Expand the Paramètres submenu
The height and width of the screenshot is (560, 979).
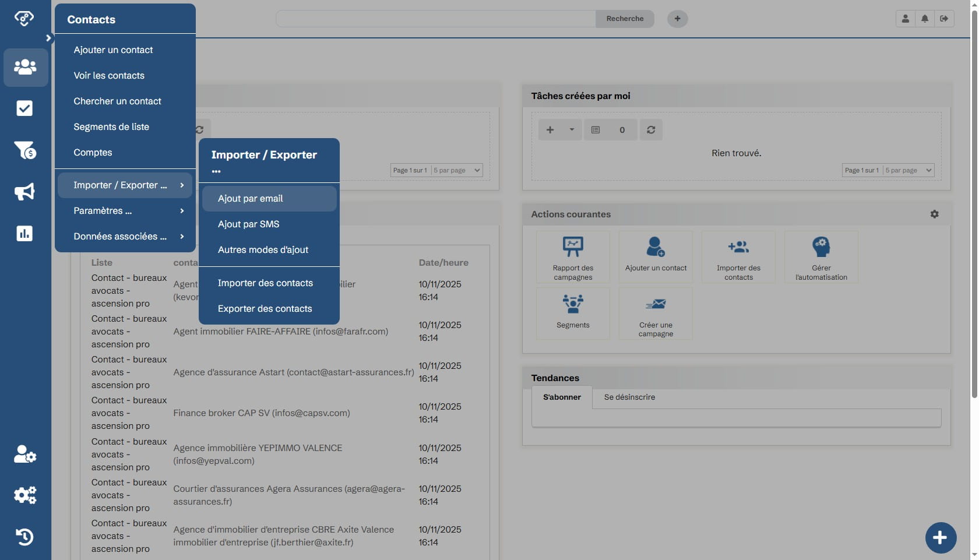coord(125,211)
